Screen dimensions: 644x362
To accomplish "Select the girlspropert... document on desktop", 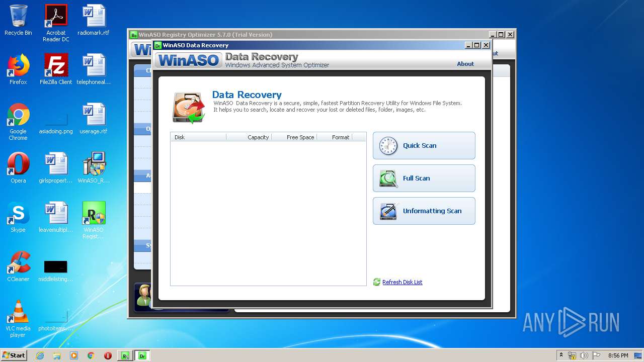I will tap(56, 168).
